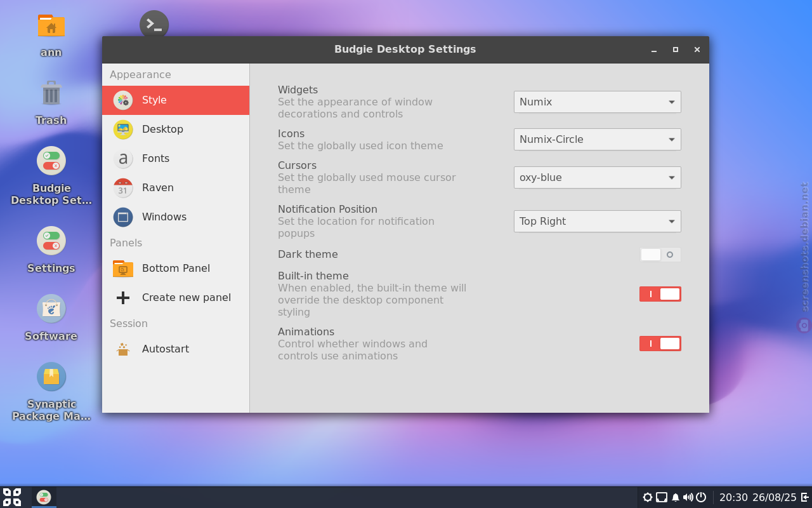The height and width of the screenshot is (508, 812).
Task: Click the Windows section icon
Action: click(123, 217)
